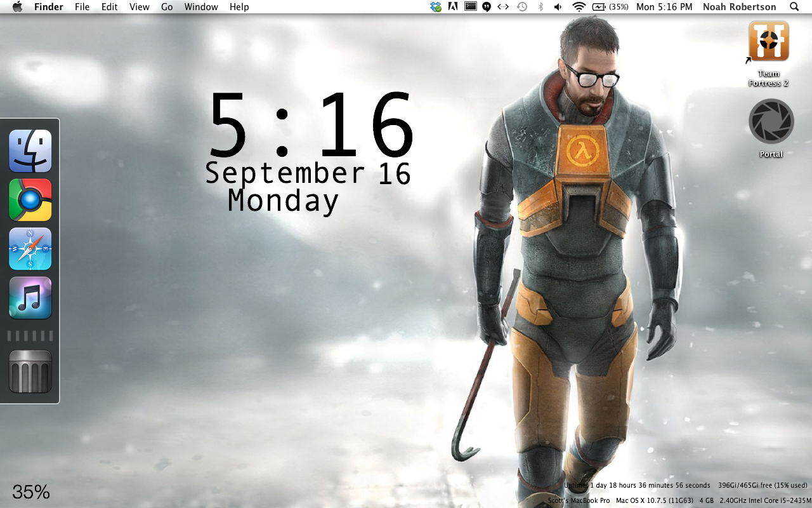
Task: Open the Window menu
Action: coord(201,7)
